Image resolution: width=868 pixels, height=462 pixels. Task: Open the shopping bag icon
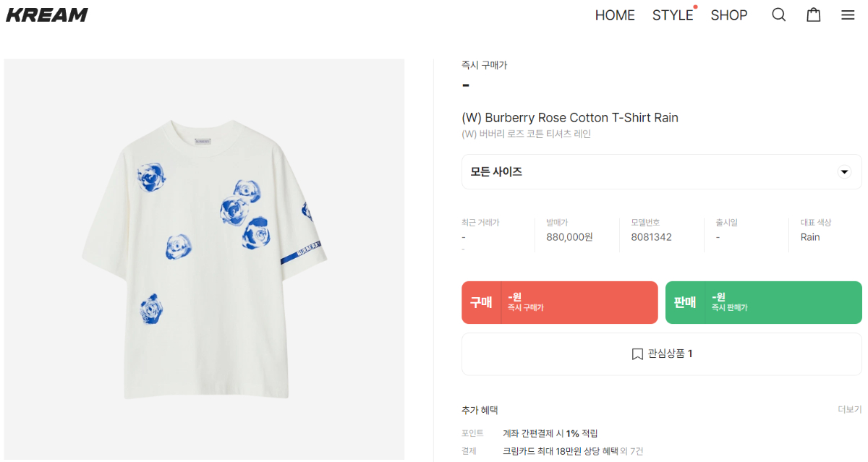814,15
